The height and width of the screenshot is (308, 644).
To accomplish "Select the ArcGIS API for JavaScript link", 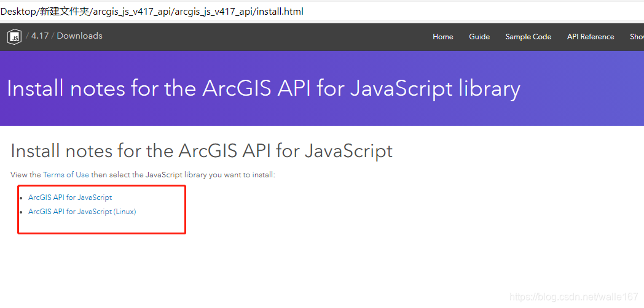I will (x=70, y=198).
